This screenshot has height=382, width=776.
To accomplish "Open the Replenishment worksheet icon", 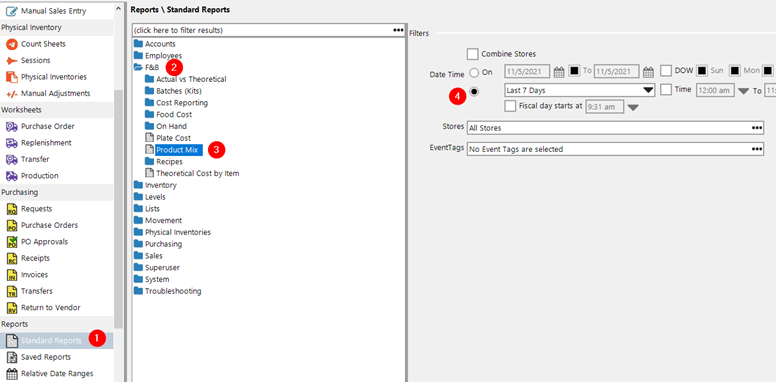I will pyautogui.click(x=12, y=143).
